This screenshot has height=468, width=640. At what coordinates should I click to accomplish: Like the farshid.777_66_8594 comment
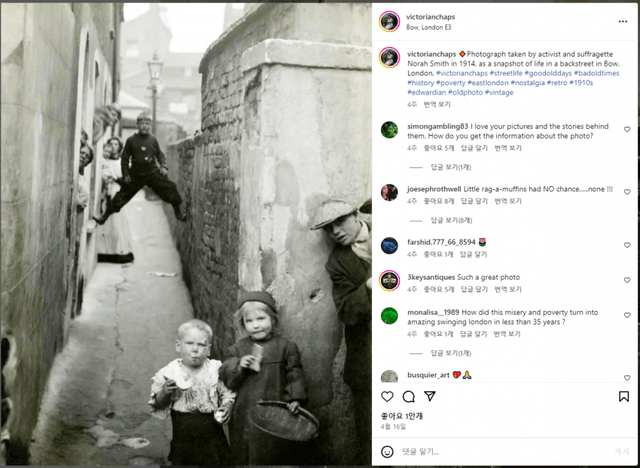627,245
